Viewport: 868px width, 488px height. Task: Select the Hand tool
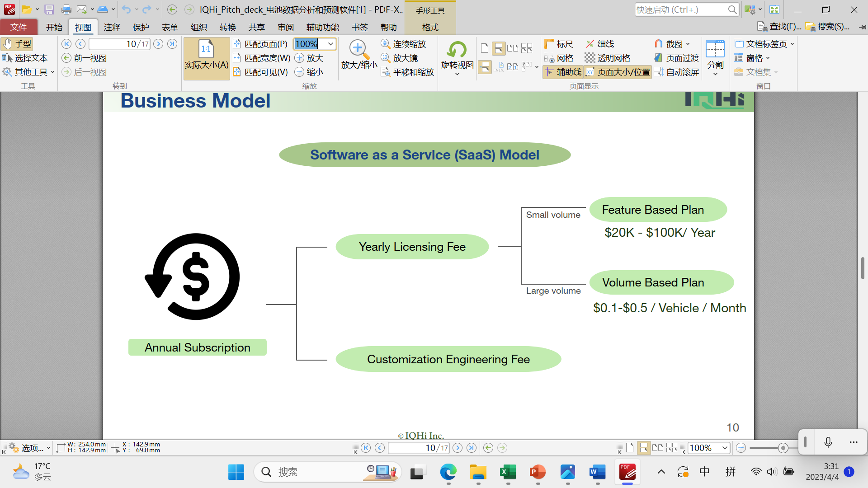point(18,44)
